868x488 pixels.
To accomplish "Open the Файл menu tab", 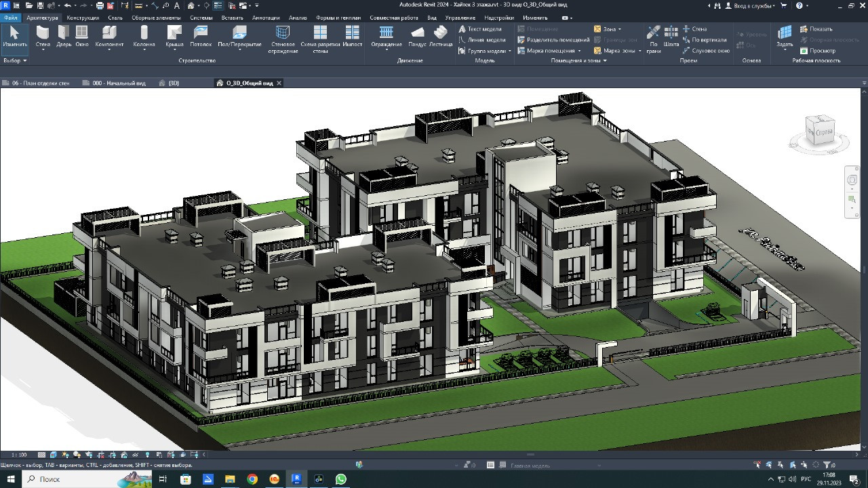I will tap(12, 18).
